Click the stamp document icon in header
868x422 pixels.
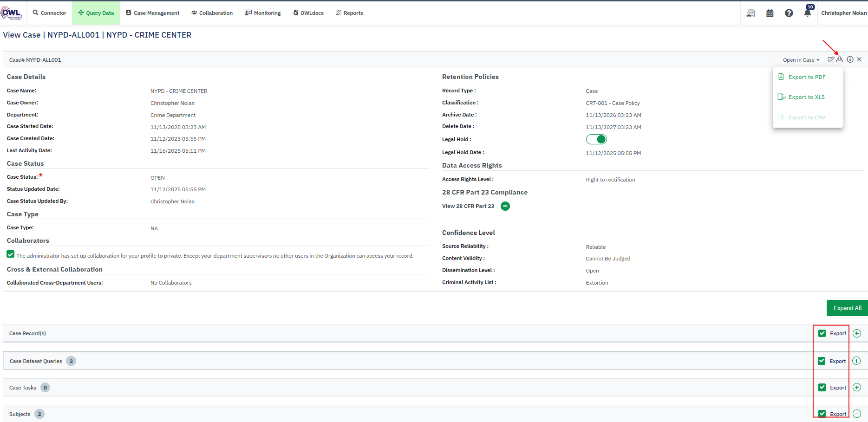[751, 13]
